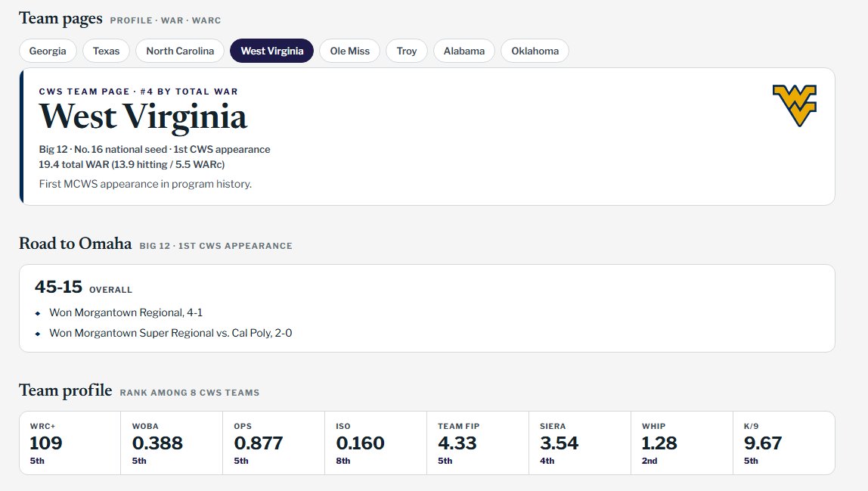Select the Georgia team tab

tap(48, 51)
